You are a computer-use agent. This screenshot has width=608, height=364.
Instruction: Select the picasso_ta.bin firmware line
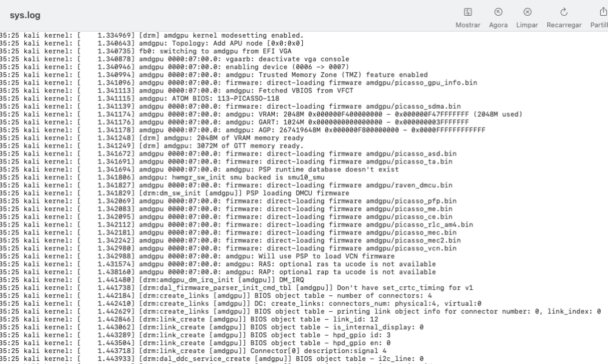[226, 161]
